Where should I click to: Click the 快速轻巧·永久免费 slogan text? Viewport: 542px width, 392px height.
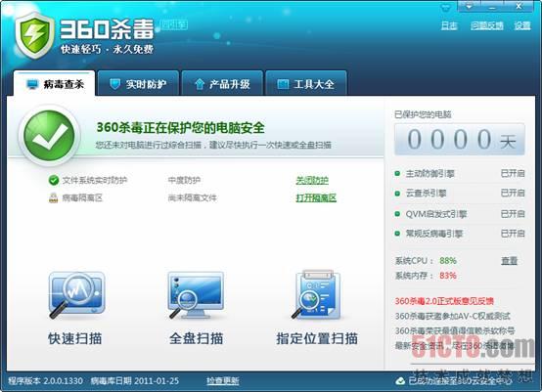(108, 49)
